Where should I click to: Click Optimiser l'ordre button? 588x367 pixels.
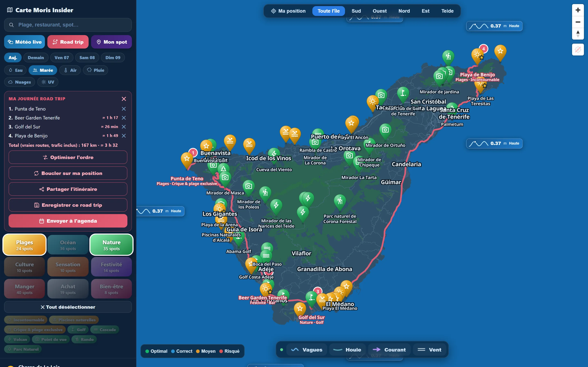(x=68, y=157)
